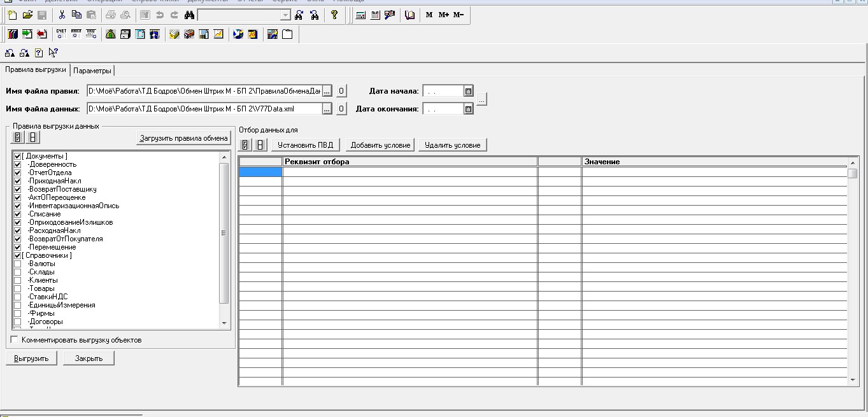Check the Товары checkbox

(17, 288)
